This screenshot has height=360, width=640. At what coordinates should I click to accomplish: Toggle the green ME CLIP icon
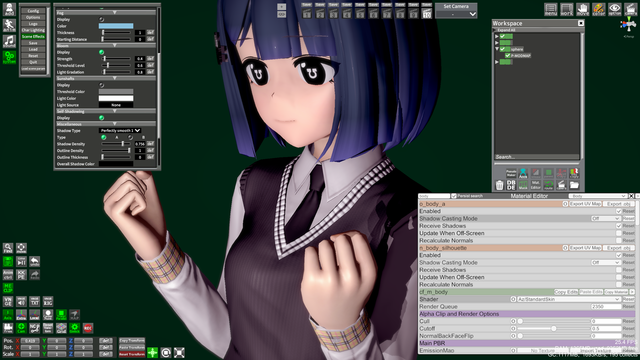tap(8, 288)
